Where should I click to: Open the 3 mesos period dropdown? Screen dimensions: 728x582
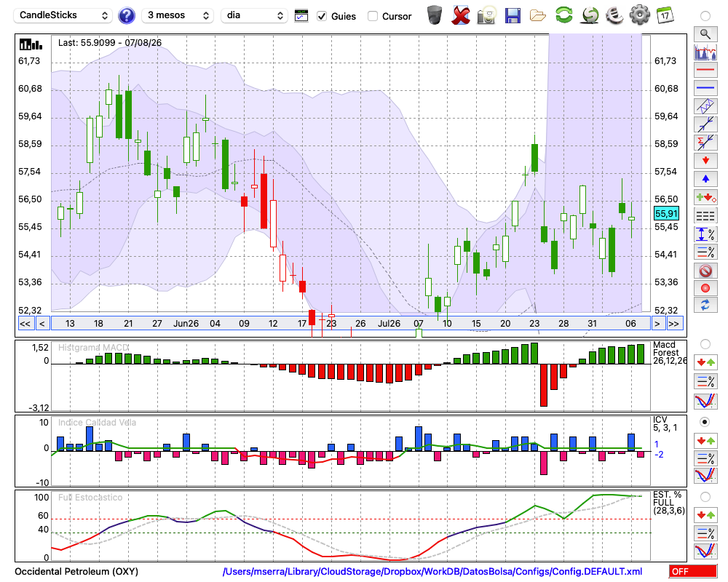click(x=178, y=15)
